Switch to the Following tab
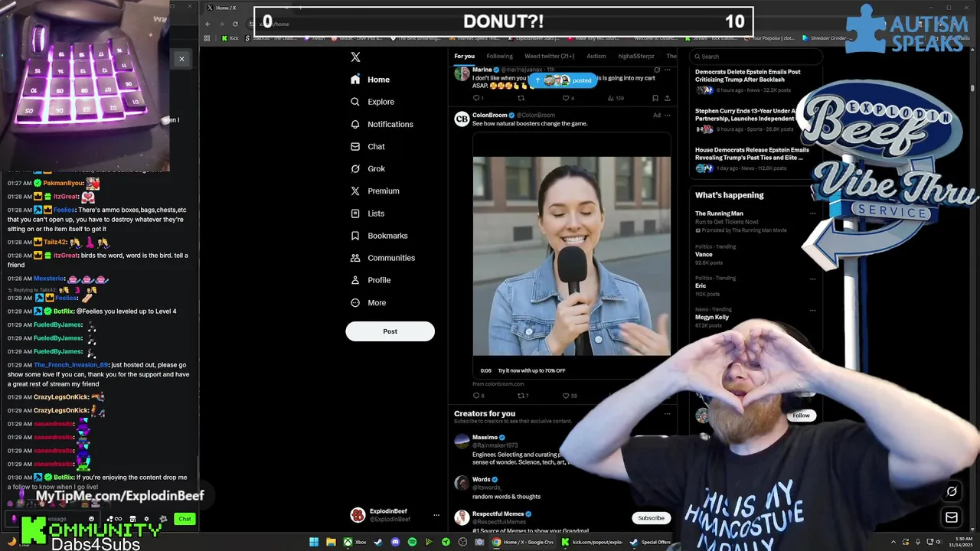The width and height of the screenshot is (980, 551). point(499,56)
